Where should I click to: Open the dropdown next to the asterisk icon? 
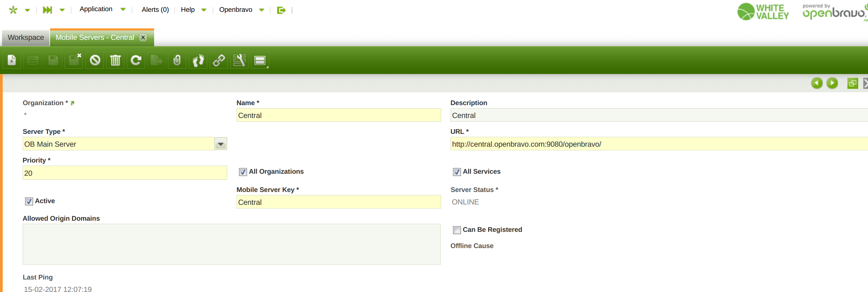coord(28,10)
